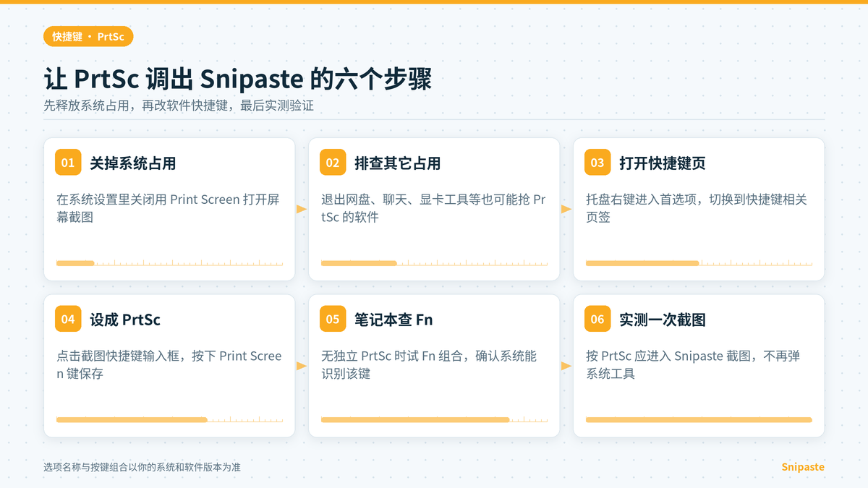Screen dimensions: 868x488
Task: Click the progress bar in 排查其它占用 card
Action: point(435,263)
